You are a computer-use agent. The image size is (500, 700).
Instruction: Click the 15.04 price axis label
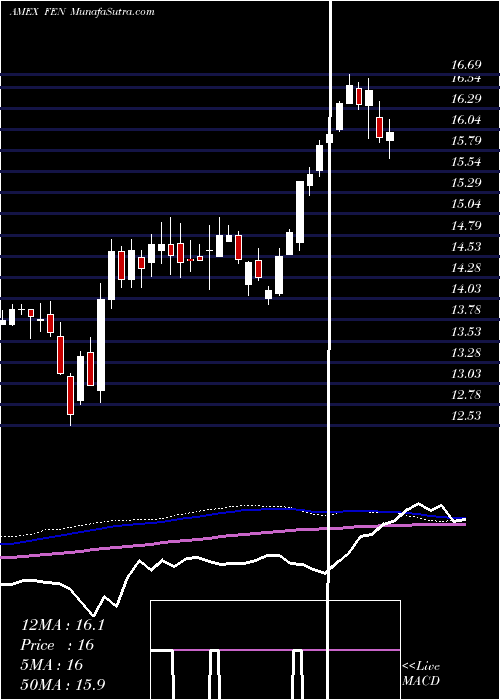click(x=466, y=204)
